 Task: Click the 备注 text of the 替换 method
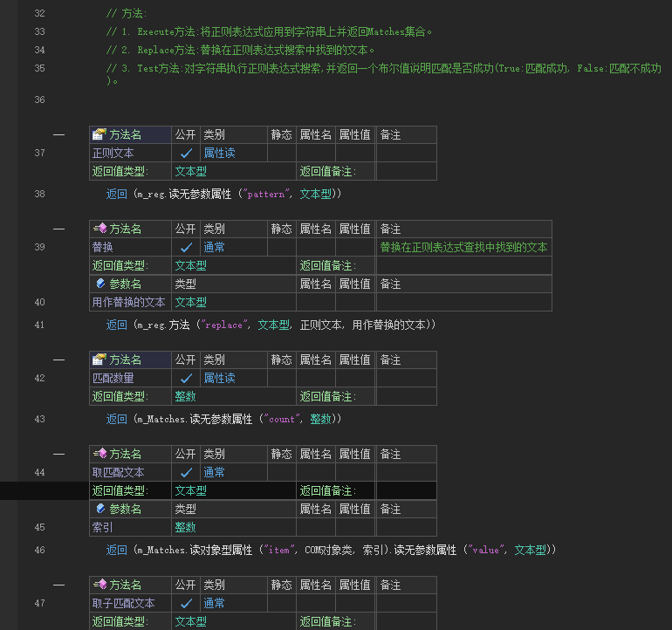(463, 248)
